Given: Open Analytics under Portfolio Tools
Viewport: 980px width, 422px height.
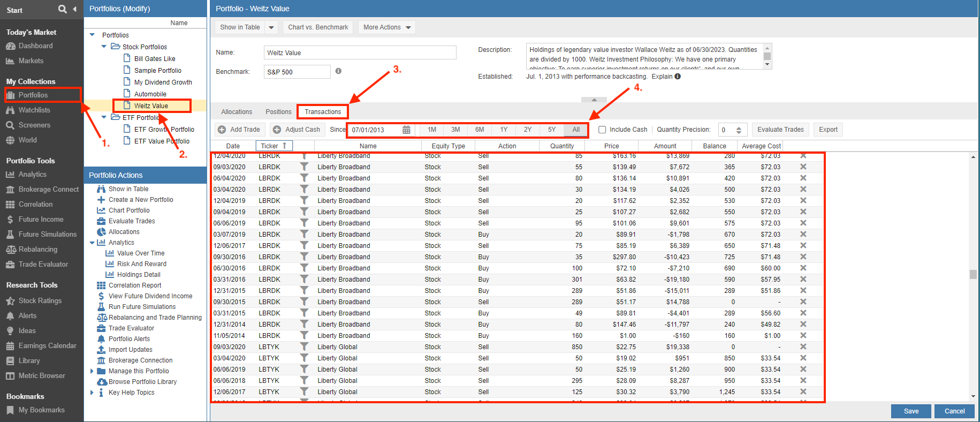Looking at the screenshot, I should [x=32, y=175].
